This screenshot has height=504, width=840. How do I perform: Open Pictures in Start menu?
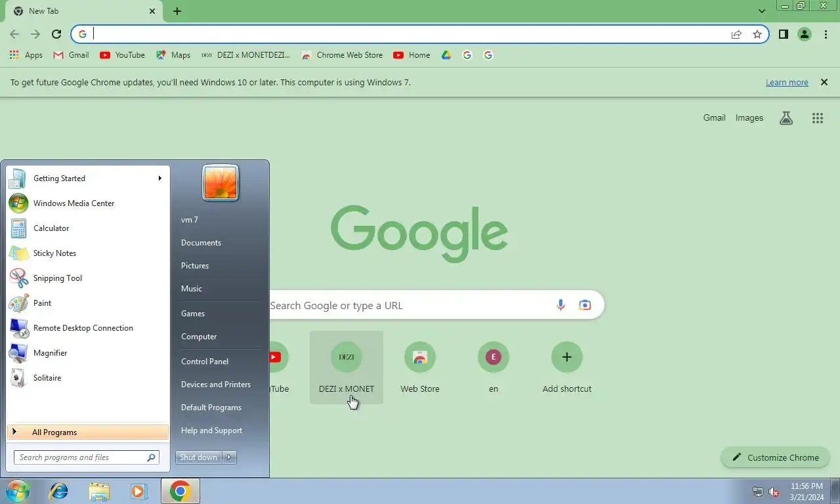coord(195,265)
